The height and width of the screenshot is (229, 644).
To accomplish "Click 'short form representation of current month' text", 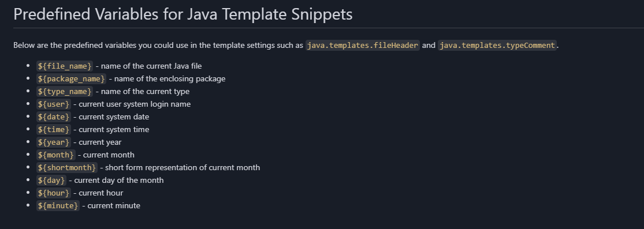I will pyautogui.click(x=183, y=168).
